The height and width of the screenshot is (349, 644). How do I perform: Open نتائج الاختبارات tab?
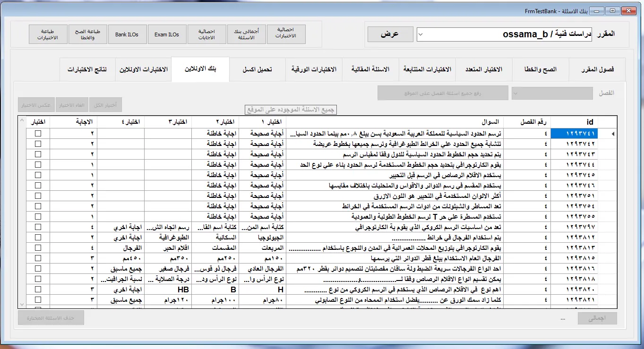click(87, 69)
